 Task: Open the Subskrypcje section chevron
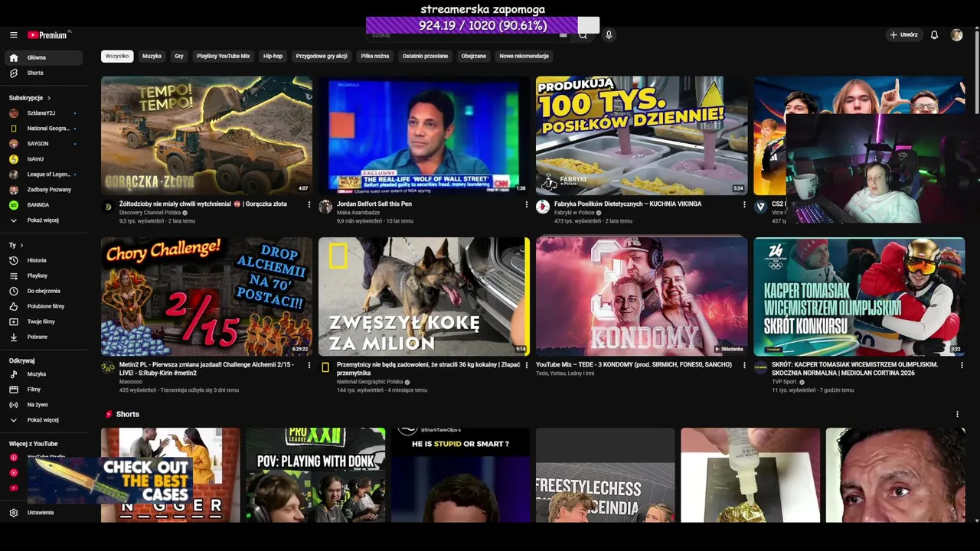49,98
